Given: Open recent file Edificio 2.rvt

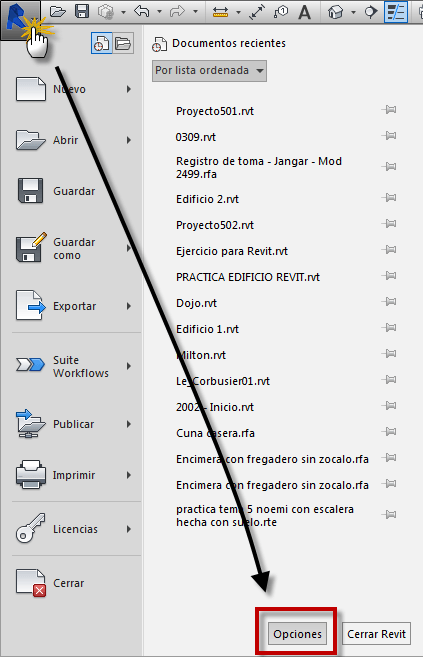Looking at the screenshot, I should pyautogui.click(x=207, y=199).
